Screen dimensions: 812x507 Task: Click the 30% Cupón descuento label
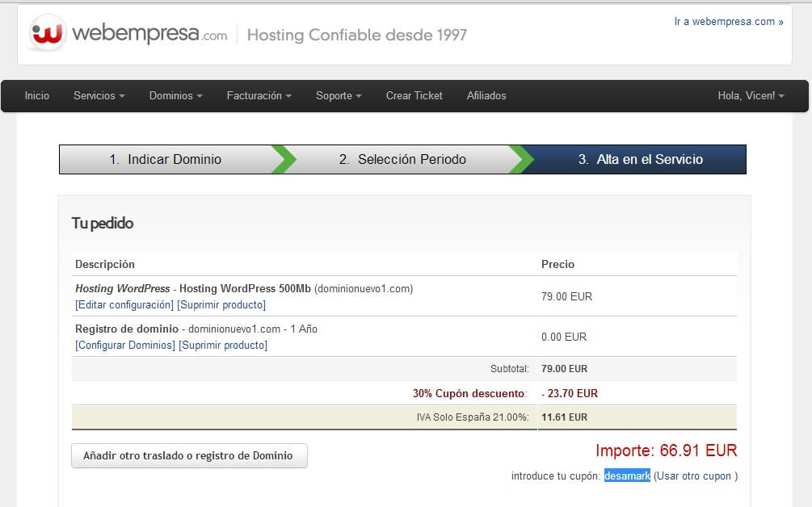point(469,393)
